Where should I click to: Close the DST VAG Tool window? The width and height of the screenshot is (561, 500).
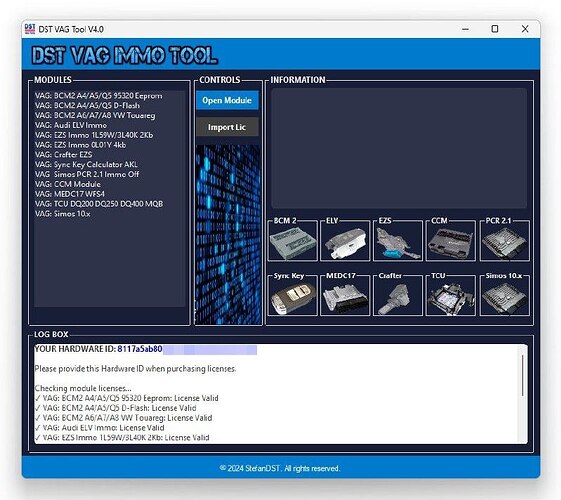tap(525, 29)
